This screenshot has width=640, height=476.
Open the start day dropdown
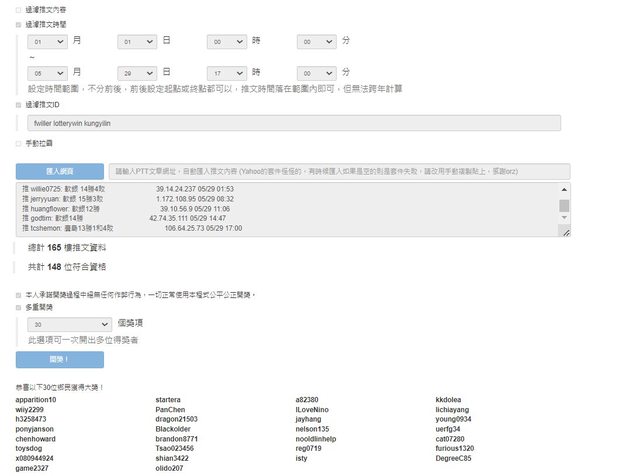138,42
